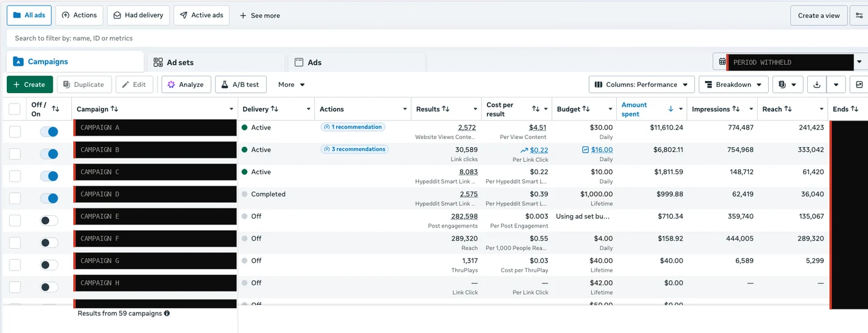Click budget schedule icon next to $16.00
The height and width of the screenshot is (333, 868).
tap(585, 149)
